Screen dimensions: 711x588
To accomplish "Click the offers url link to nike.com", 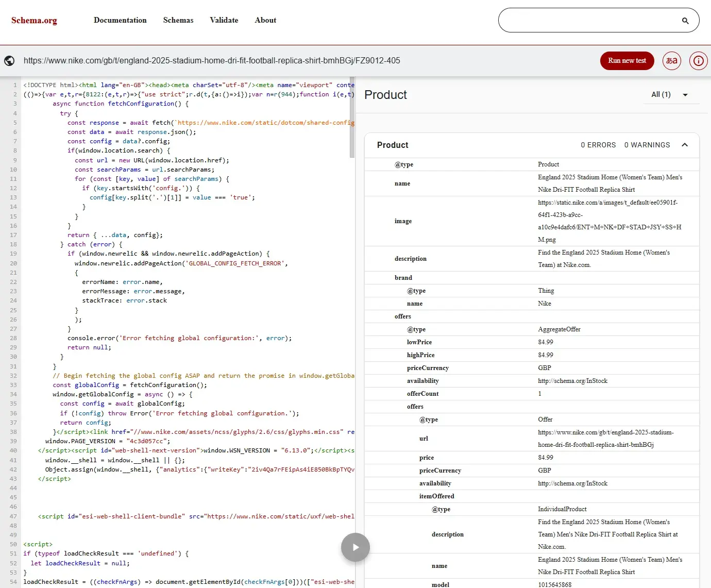I will tap(605, 439).
